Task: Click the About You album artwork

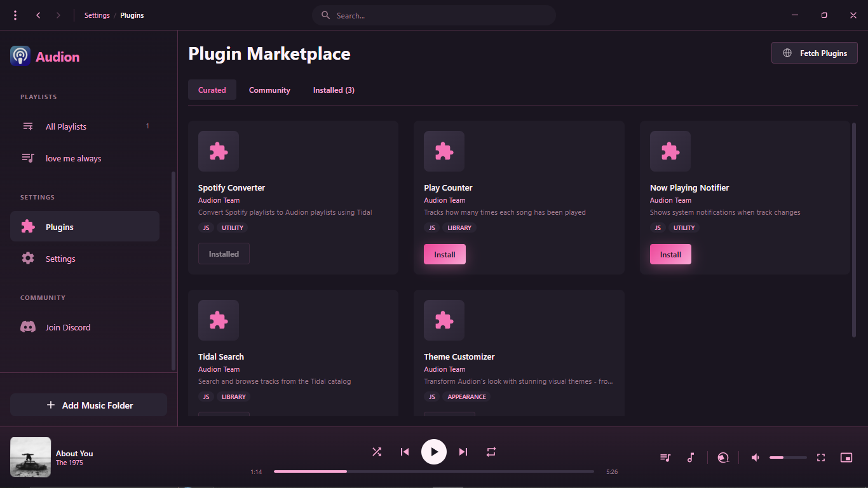Action: click(x=31, y=457)
